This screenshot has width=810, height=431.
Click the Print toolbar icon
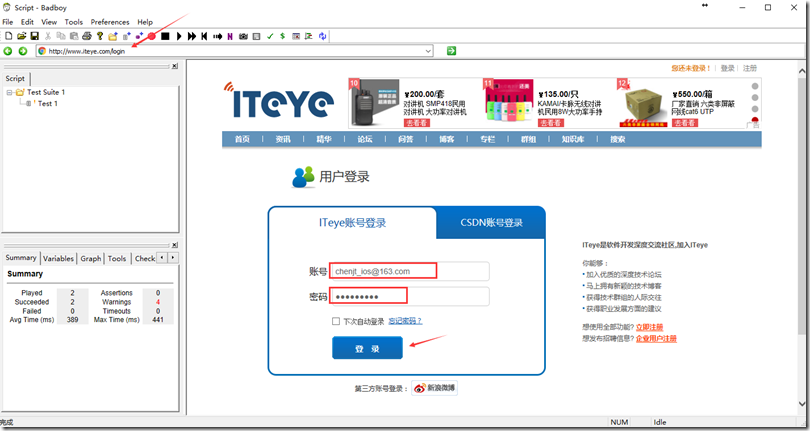click(87, 36)
